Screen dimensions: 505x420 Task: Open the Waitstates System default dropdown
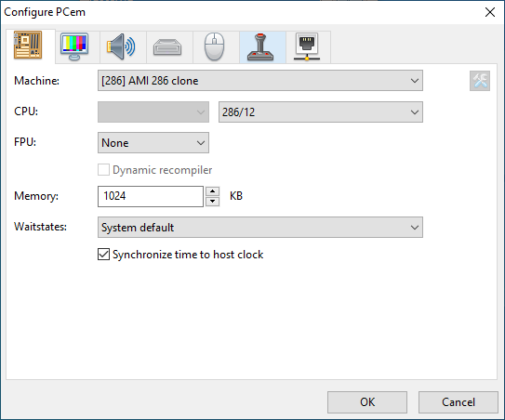pyautogui.click(x=260, y=228)
